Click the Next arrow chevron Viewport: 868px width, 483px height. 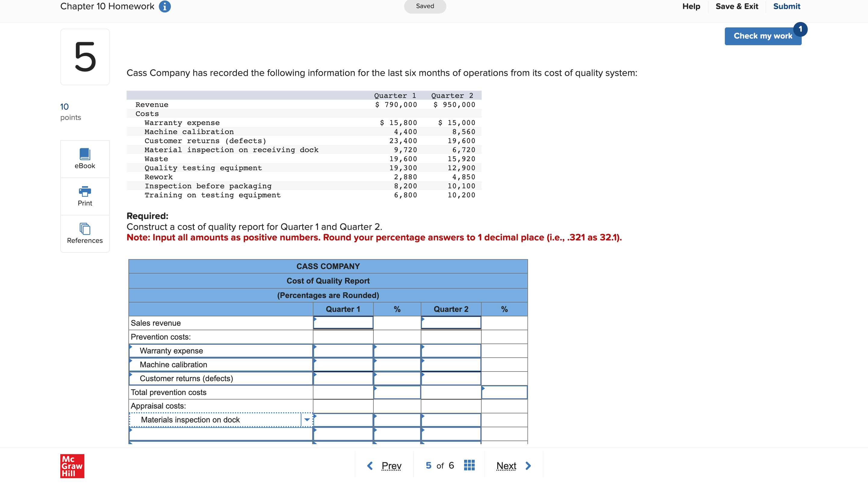pos(528,466)
